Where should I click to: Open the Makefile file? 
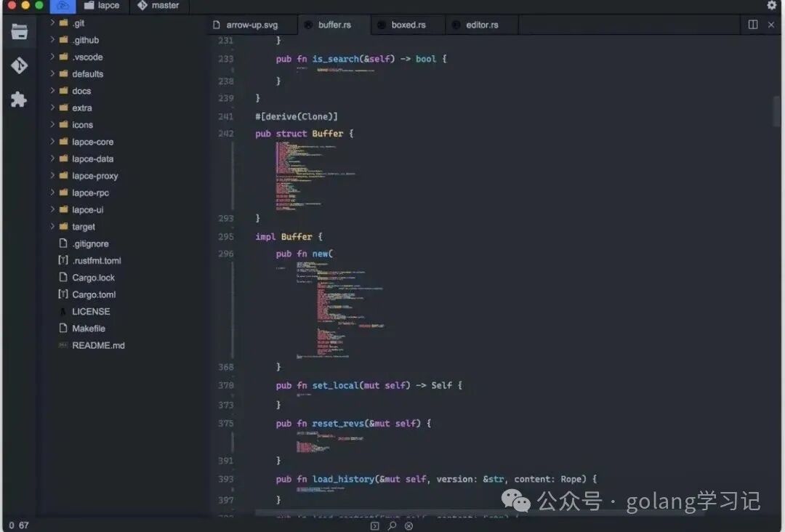point(89,329)
